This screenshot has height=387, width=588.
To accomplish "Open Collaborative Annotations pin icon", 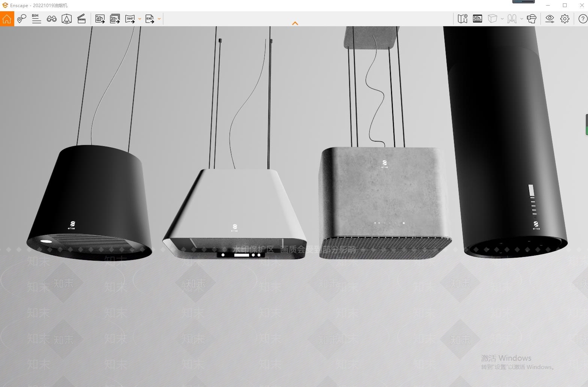I will tap(22, 19).
